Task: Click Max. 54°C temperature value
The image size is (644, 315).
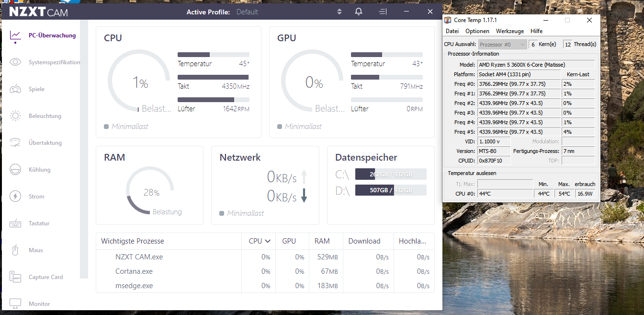Action: [x=564, y=194]
